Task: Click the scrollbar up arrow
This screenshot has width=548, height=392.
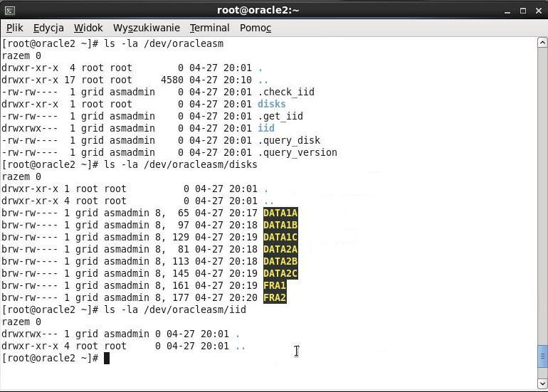Action: (542, 43)
